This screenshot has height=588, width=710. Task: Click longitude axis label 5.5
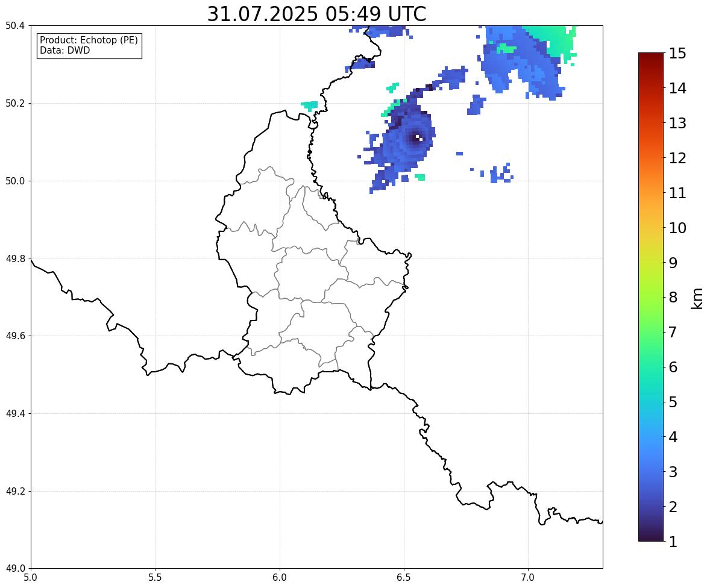155,578
